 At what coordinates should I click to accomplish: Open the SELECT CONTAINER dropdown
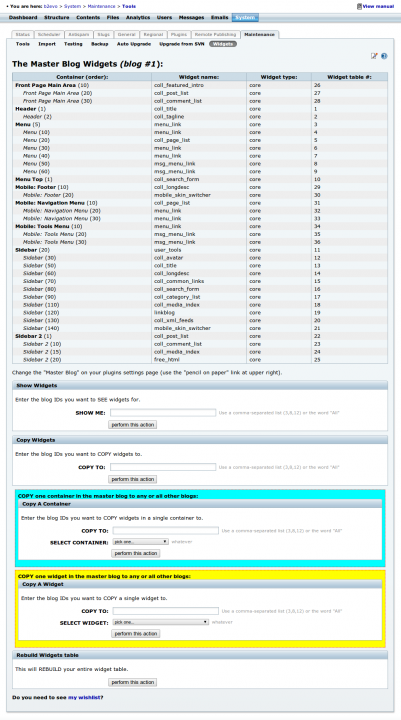coord(141,542)
